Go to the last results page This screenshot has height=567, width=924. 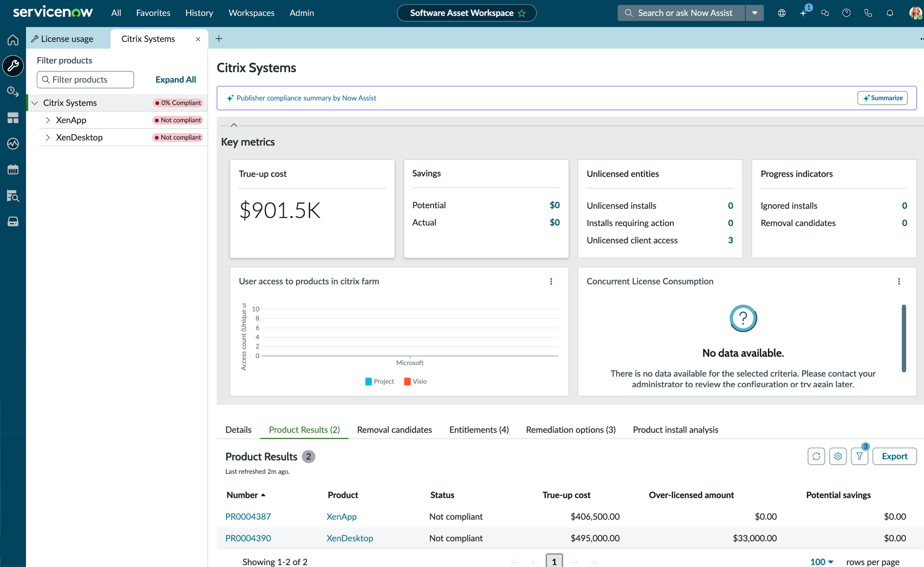point(593,562)
